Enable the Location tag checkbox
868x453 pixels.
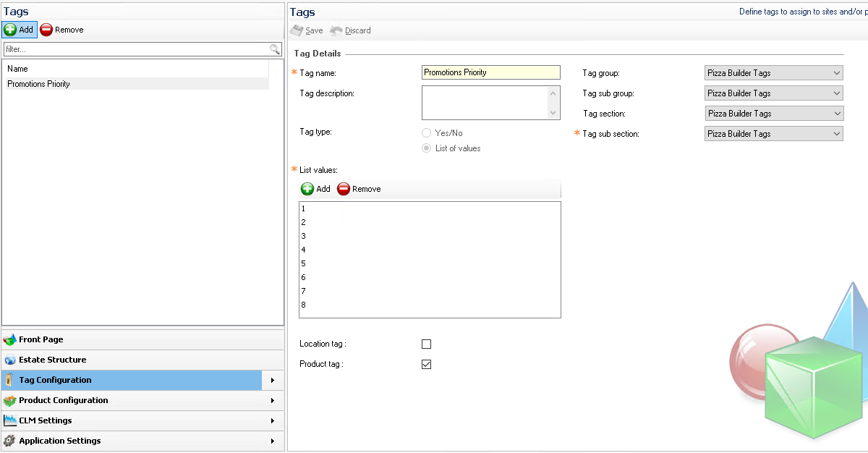tap(426, 344)
